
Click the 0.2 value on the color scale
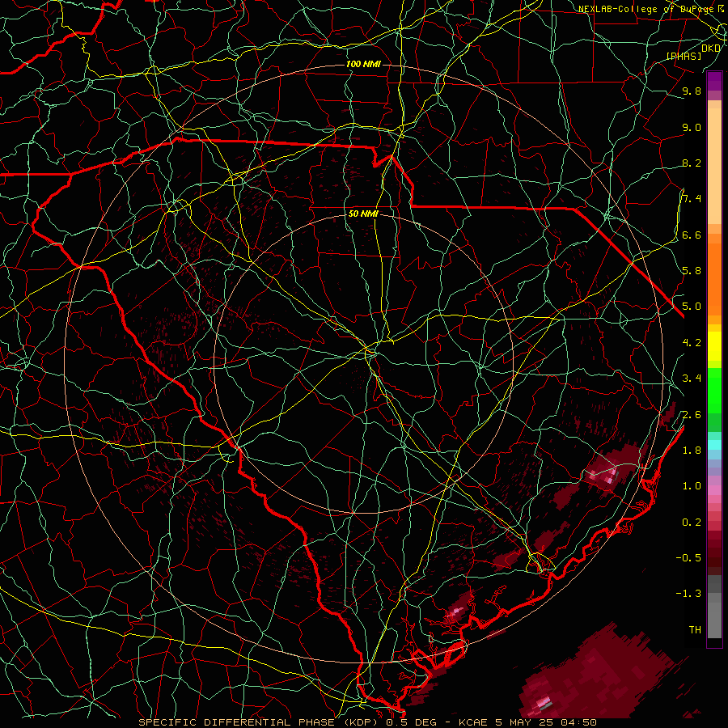click(692, 523)
